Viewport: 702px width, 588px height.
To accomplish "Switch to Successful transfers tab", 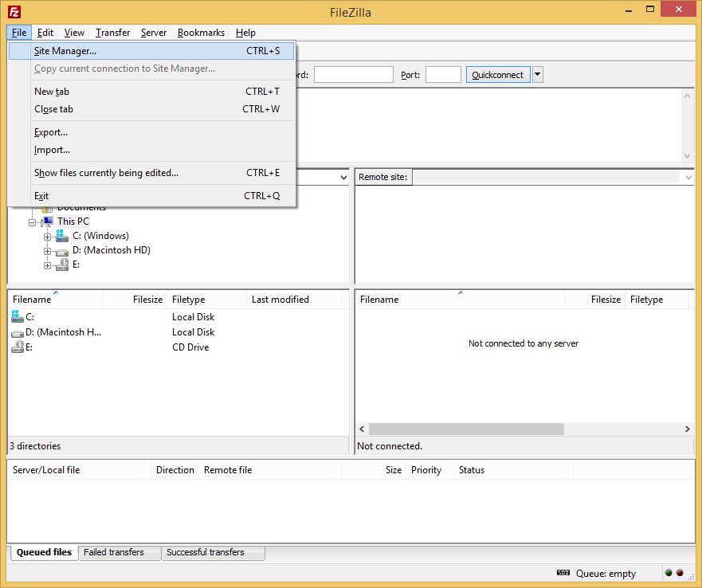I will click(213, 552).
